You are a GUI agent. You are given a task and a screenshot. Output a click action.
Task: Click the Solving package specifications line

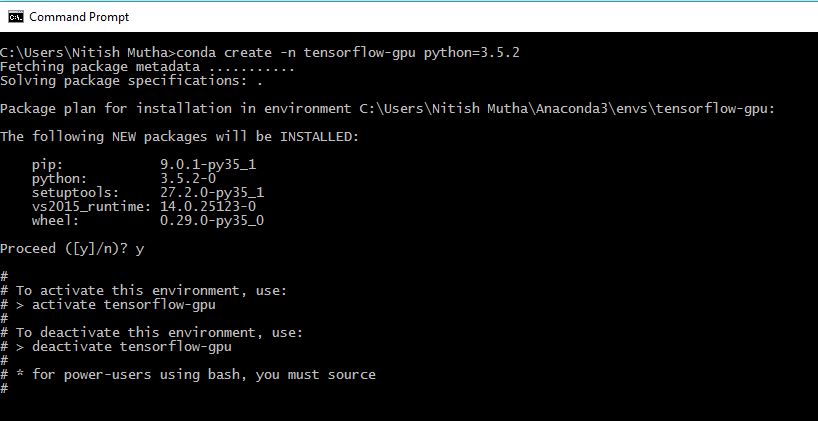[x=131, y=81]
